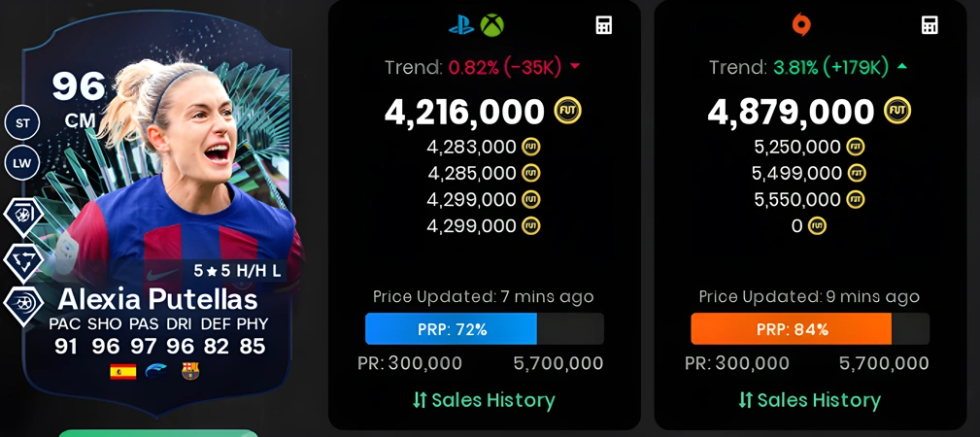Click the orange PRP 84% bar
Viewport: 980px width, 437px height.
(x=810, y=329)
